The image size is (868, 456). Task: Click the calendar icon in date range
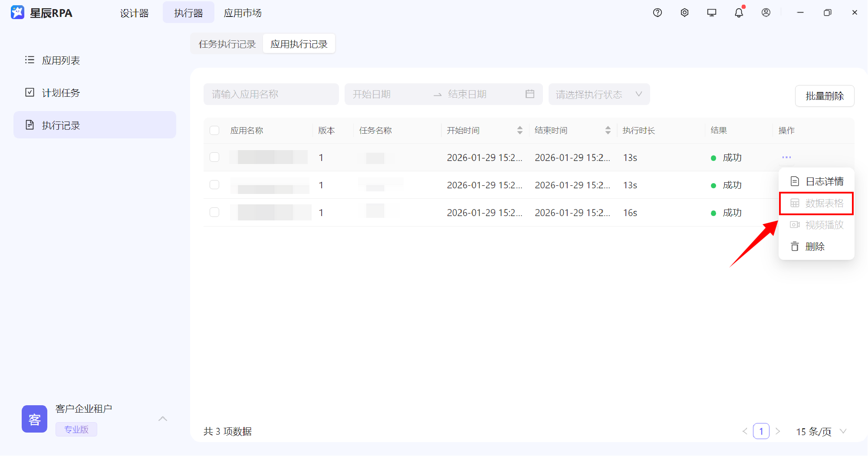coord(529,94)
